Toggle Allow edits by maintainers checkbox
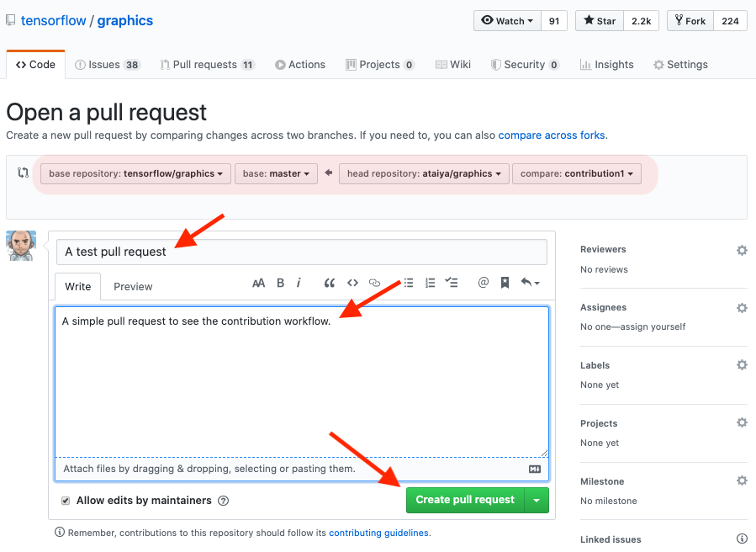The width and height of the screenshot is (756, 552). [x=66, y=501]
